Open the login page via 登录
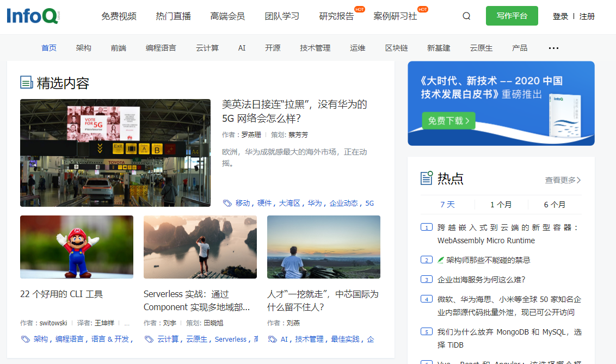This screenshot has width=616, height=364. point(560,16)
